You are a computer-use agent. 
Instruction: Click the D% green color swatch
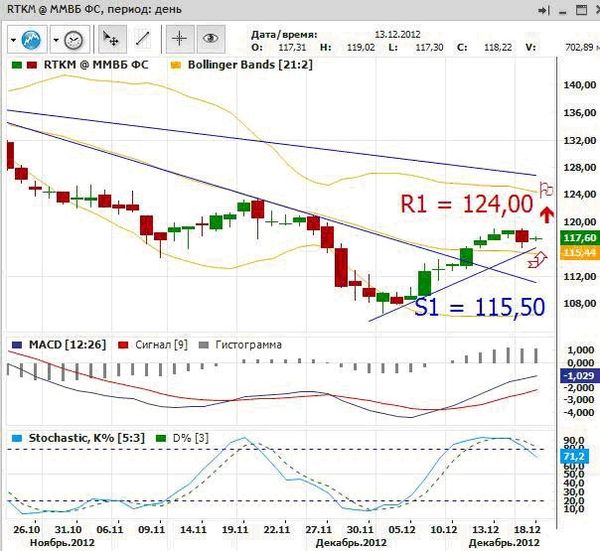(x=161, y=438)
